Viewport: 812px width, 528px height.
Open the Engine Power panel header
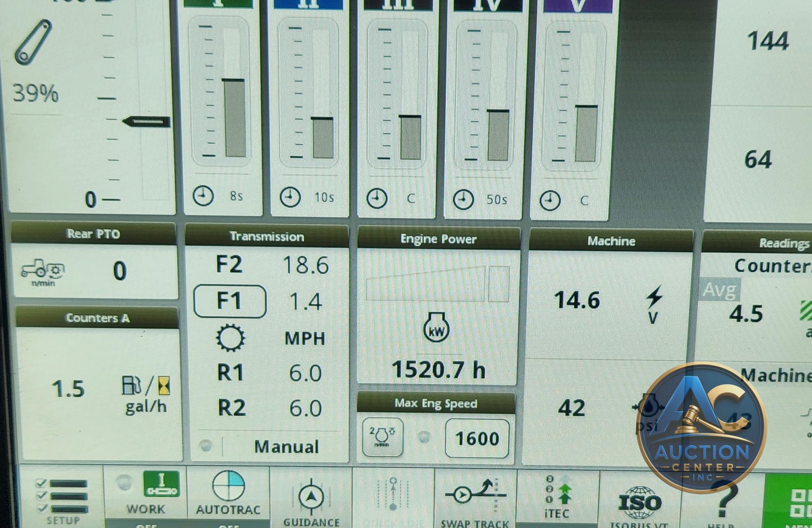pos(438,239)
